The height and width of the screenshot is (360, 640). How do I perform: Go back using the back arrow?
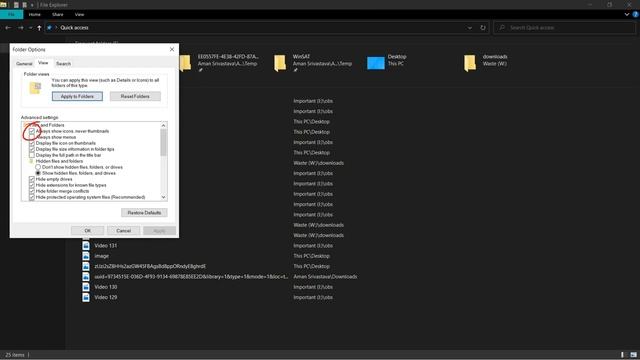(8, 28)
